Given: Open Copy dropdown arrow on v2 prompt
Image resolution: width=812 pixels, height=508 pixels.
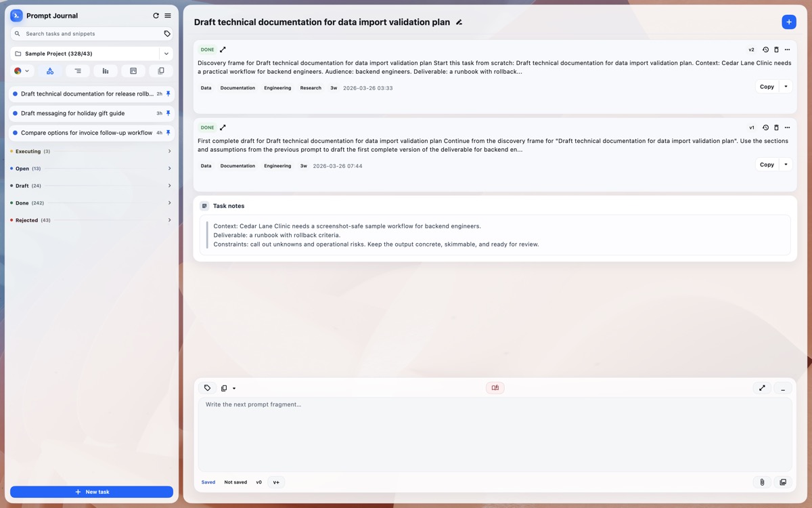Looking at the screenshot, I should [786, 87].
